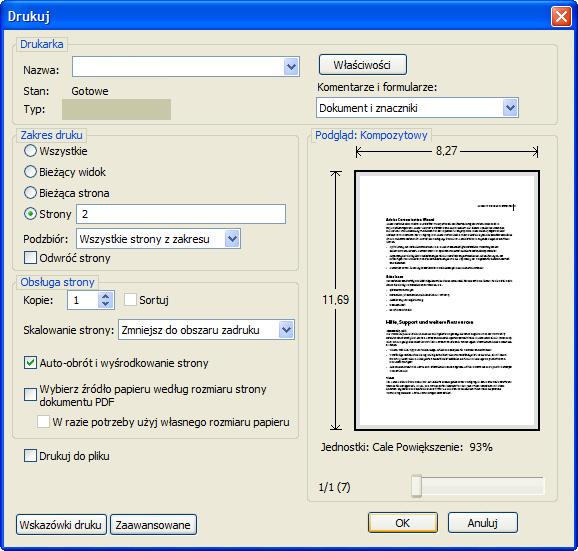Select Bieżąca strona print range
The width and height of the screenshot is (578, 551).
tap(30, 193)
